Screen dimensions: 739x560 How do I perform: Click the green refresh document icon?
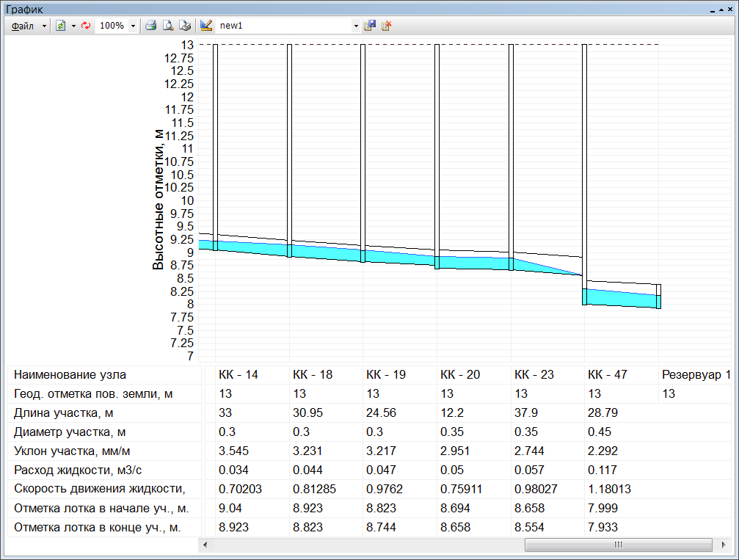[x=61, y=25]
